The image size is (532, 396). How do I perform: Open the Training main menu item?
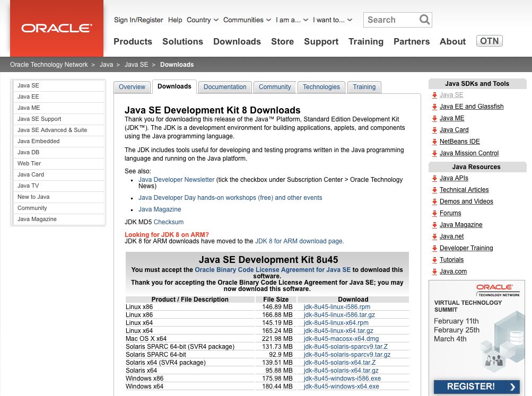(366, 41)
